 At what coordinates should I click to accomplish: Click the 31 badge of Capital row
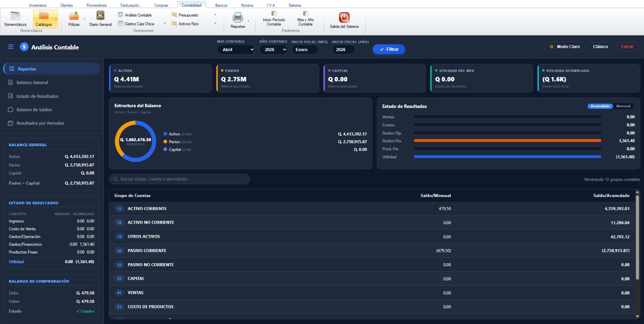pos(119,279)
